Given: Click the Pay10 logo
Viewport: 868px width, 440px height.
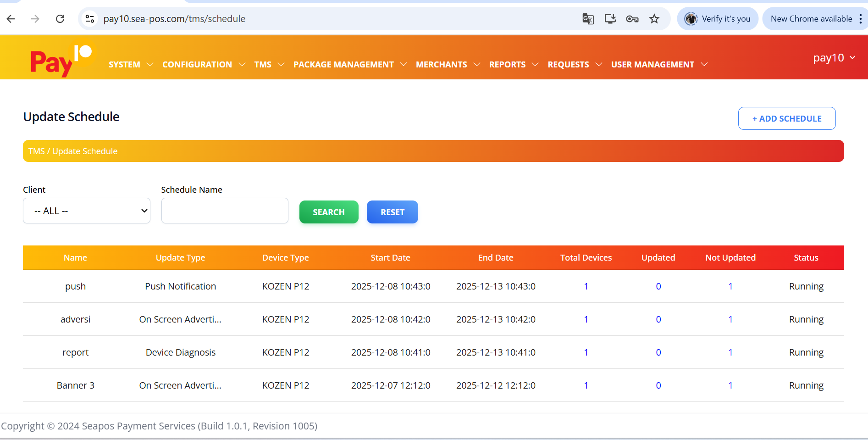Looking at the screenshot, I should tap(61, 59).
